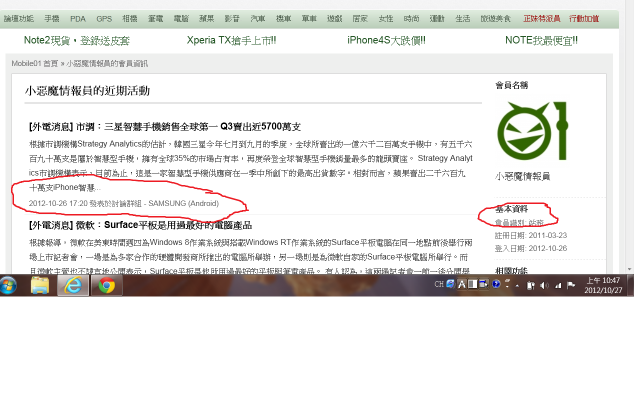
Task: Click the Show desktop strip
Action: coord(631,285)
